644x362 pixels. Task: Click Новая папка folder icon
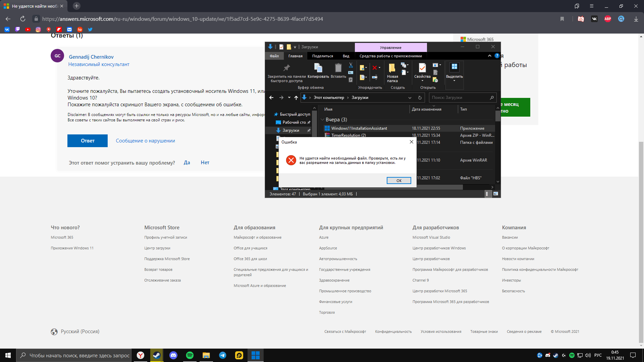[392, 68]
